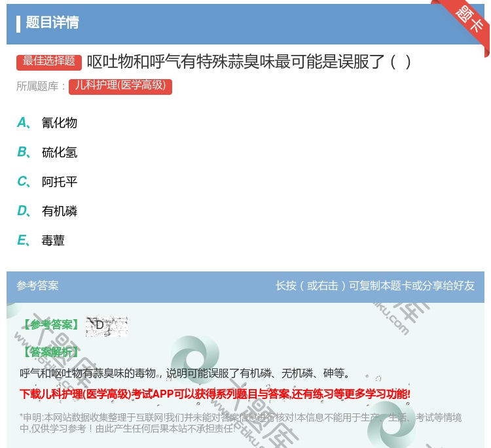Select option A 氰化物
This screenshot has height=448, width=491.
click(x=47, y=123)
